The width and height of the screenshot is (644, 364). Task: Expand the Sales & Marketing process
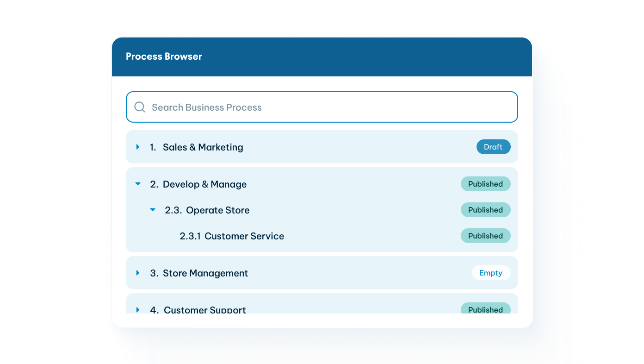coord(138,147)
